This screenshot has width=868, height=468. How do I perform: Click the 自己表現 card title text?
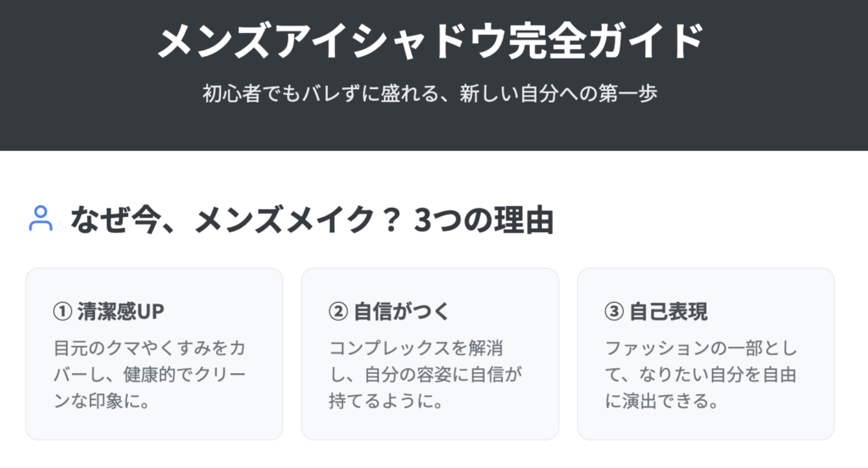669,311
